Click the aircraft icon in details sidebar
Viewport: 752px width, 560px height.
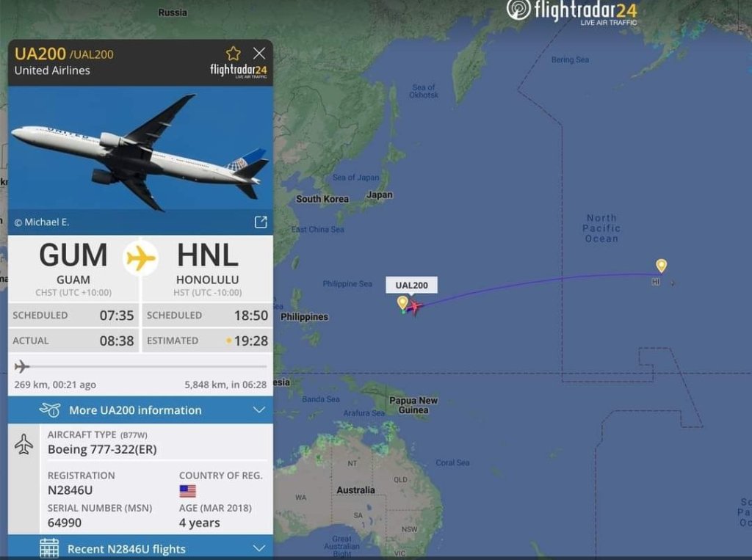pos(23,445)
